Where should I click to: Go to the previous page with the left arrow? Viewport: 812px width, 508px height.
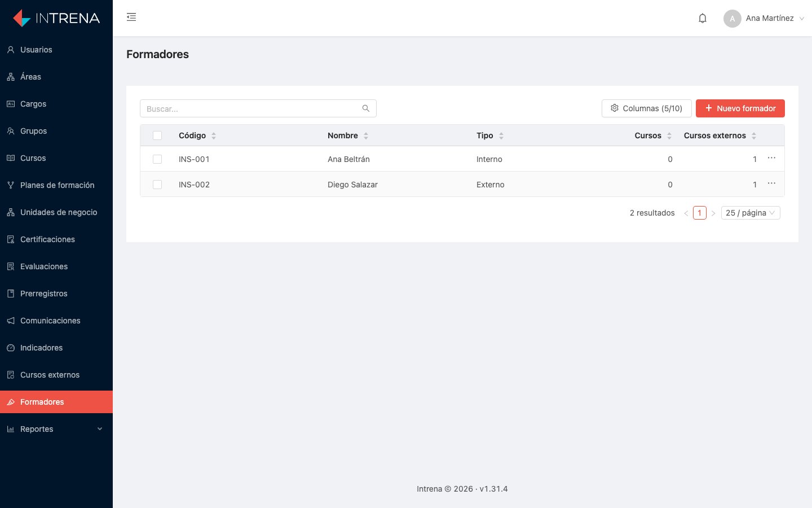click(686, 213)
